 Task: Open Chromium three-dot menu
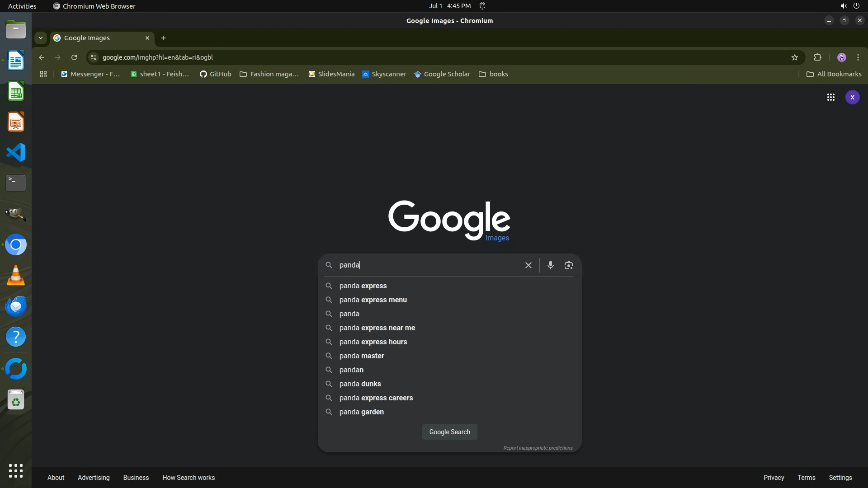click(858, 57)
